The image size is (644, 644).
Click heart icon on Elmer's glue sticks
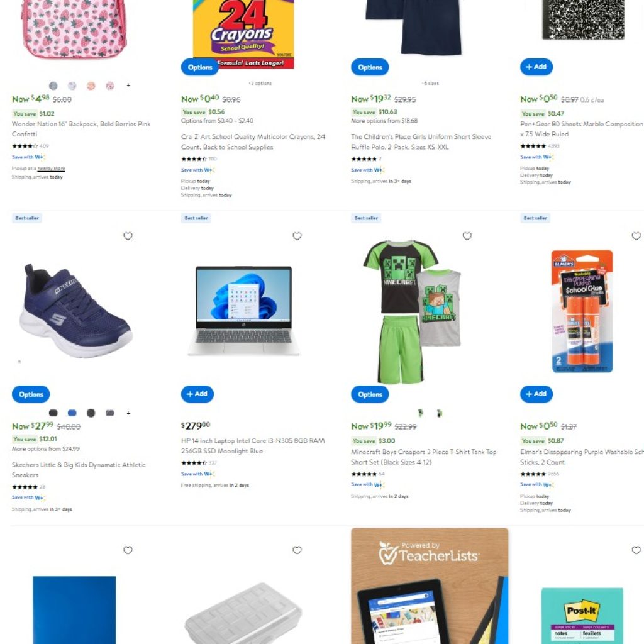[636, 236]
